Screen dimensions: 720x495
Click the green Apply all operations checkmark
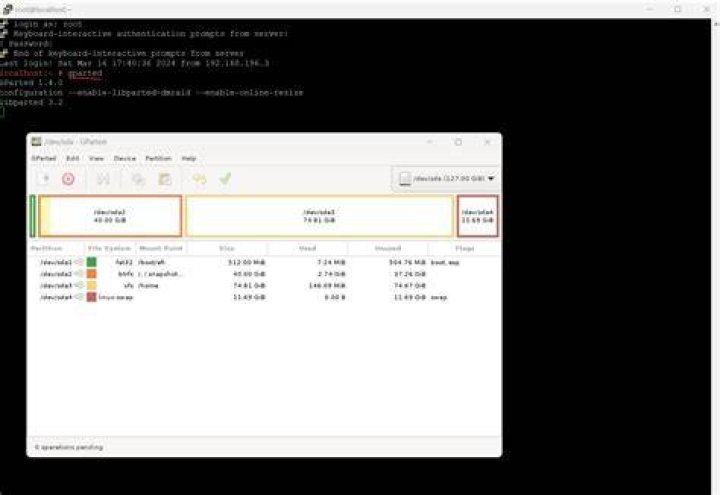coord(225,179)
